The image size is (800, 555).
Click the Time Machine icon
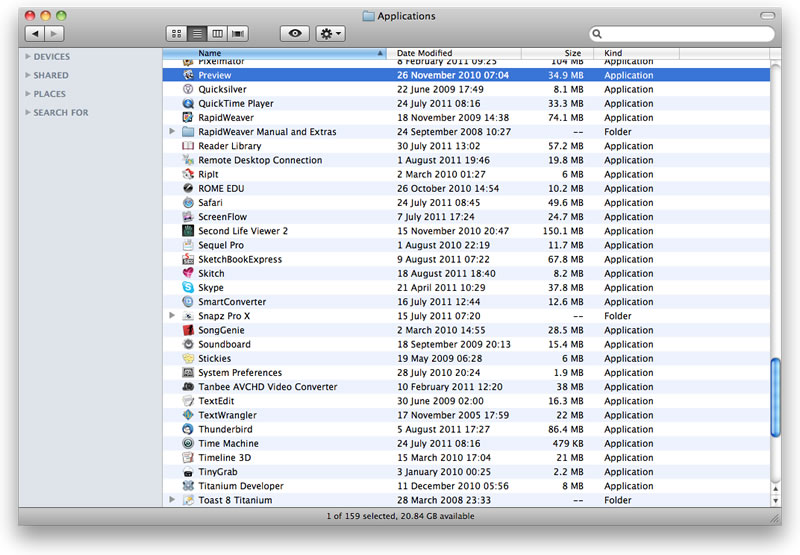click(x=188, y=444)
